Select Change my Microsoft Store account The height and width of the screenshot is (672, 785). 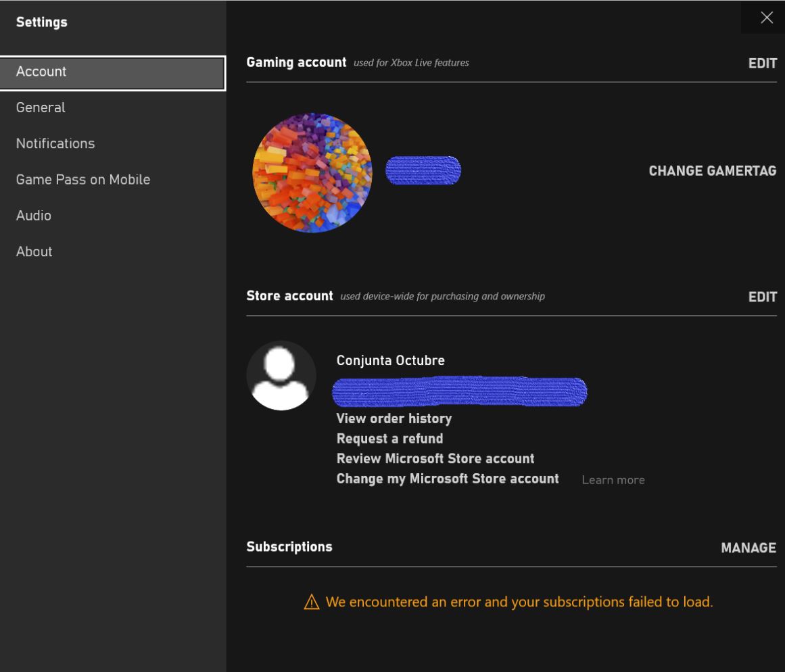tap(447, 479)
